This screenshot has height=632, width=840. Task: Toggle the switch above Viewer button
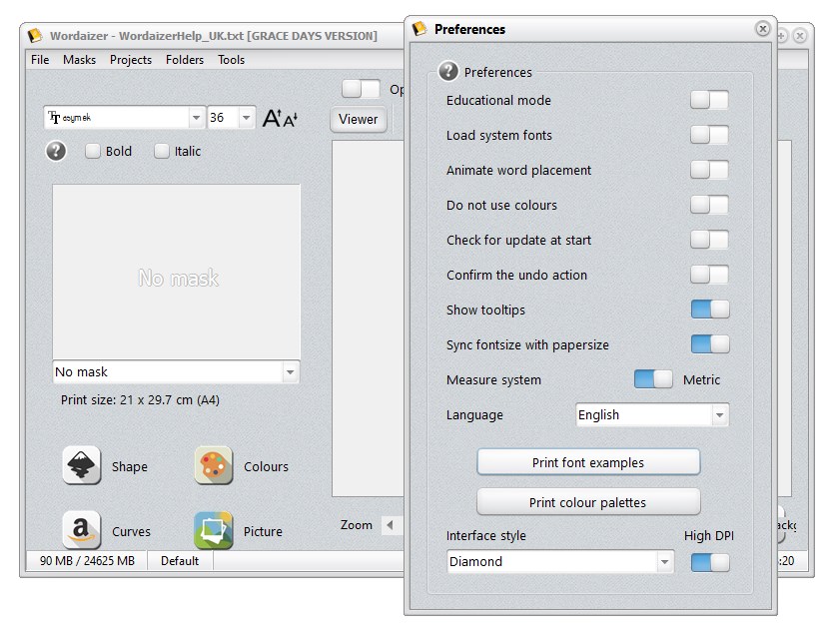362,89
